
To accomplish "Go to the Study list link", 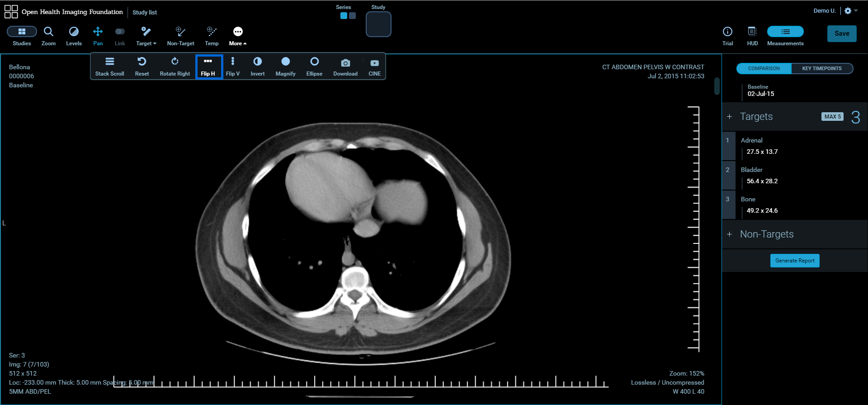I will [145, 12].
